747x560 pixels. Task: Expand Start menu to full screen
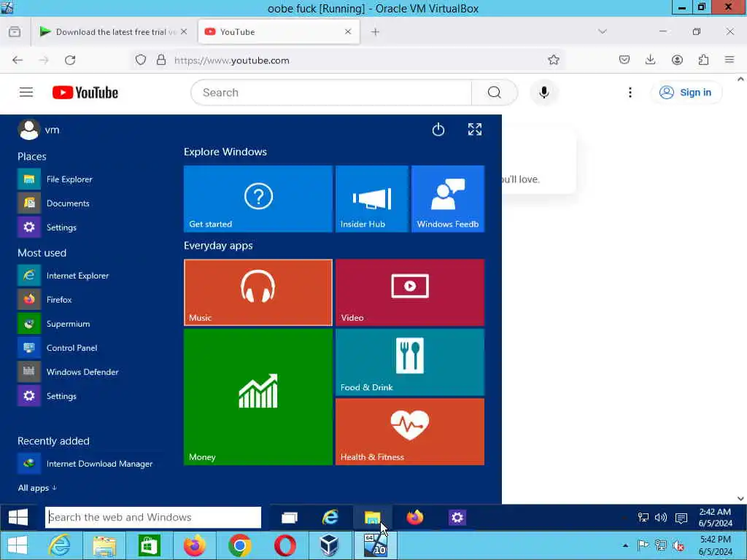[474, 130]
